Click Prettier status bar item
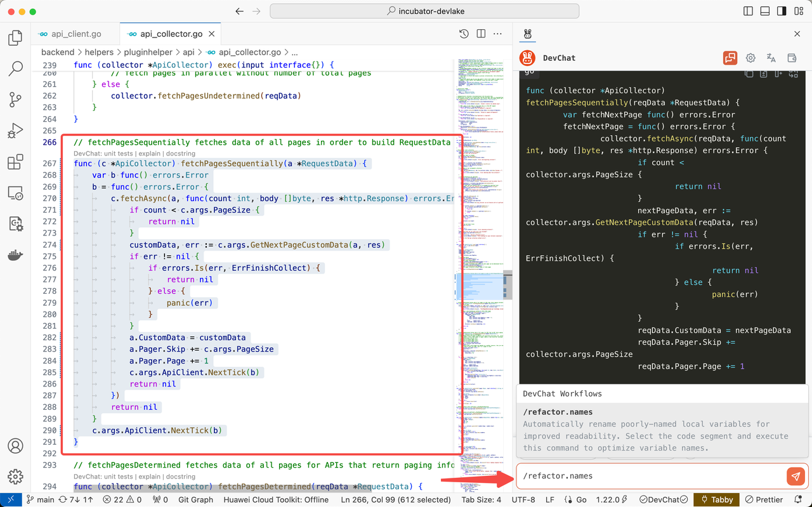Viewport: 812px width, 507px height. coord(764,499)
